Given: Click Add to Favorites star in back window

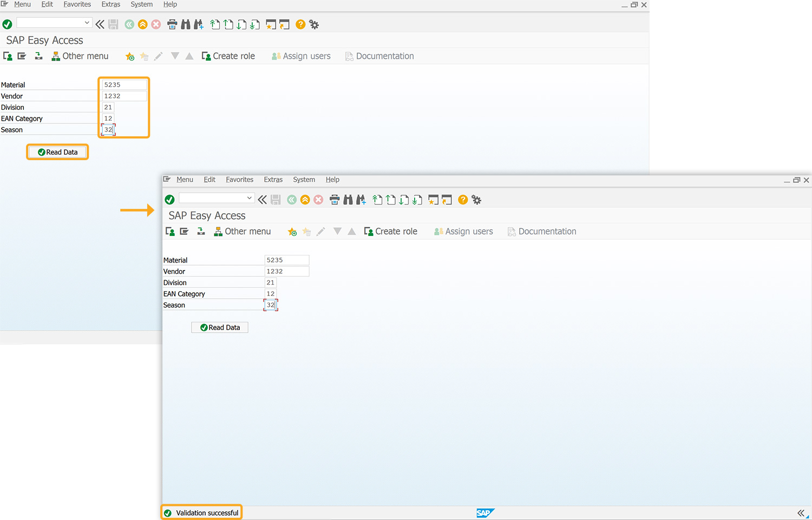Looking at the screenshot, I should point(130,56).
